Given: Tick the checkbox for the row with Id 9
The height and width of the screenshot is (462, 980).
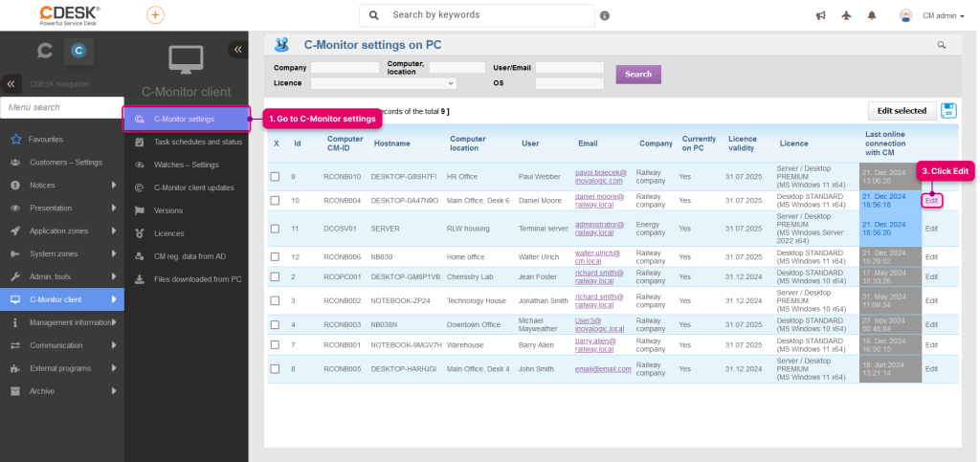Looking at the screenshot, I should click(275, 177).
